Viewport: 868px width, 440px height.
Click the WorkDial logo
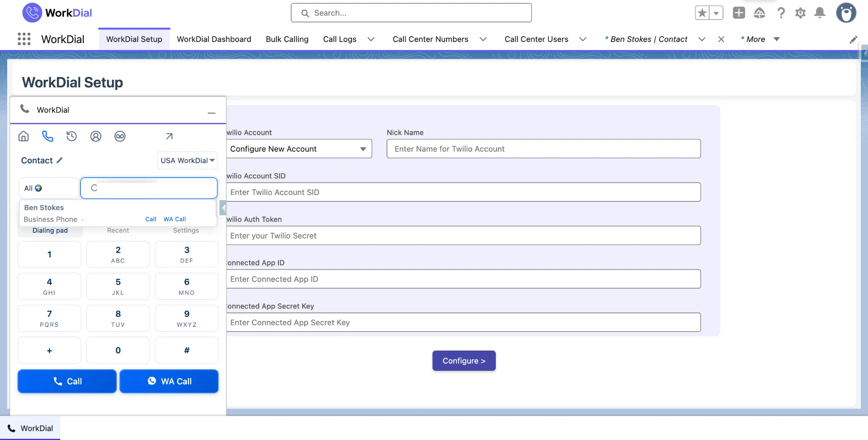click(57, 13)
